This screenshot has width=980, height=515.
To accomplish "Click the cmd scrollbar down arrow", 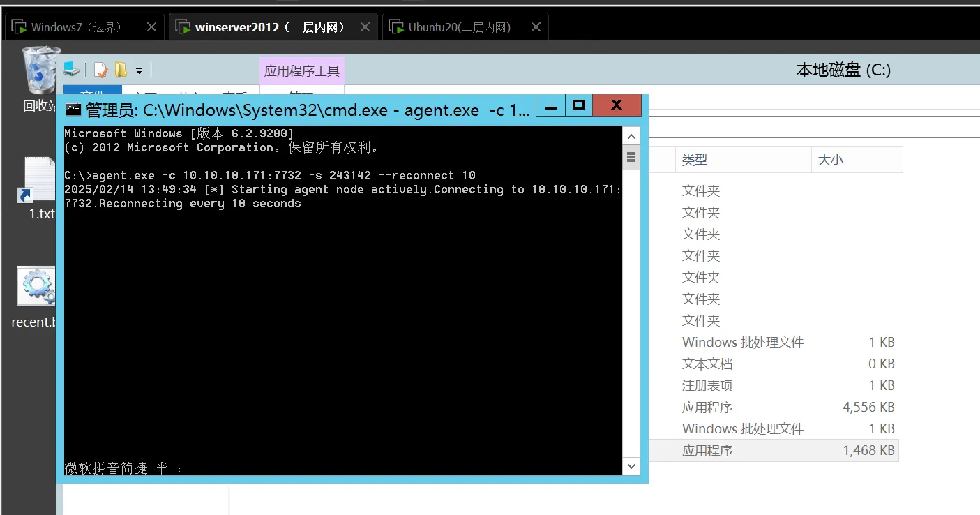I will pyautogui.click(x=631, y=465).
